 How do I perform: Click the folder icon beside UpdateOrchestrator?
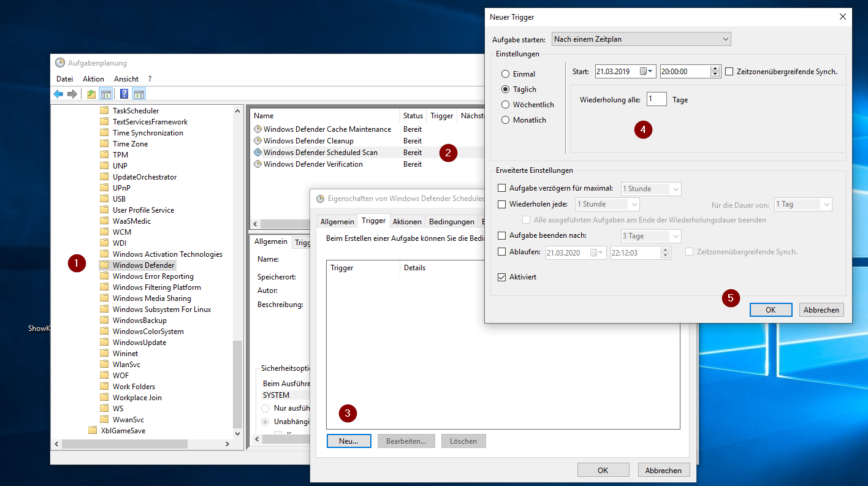pos(104,177)
